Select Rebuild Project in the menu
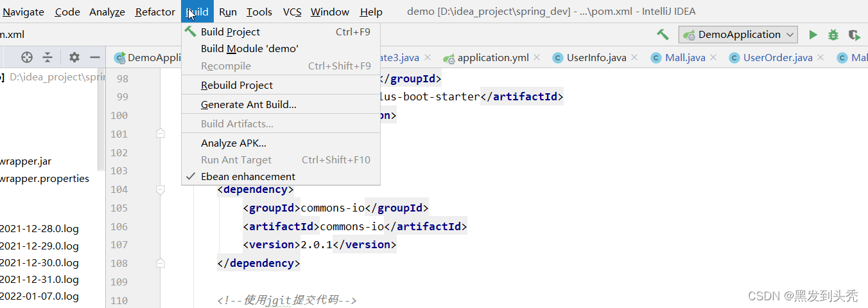This screenshot has height=308, width=868. (x=281, y=85)
